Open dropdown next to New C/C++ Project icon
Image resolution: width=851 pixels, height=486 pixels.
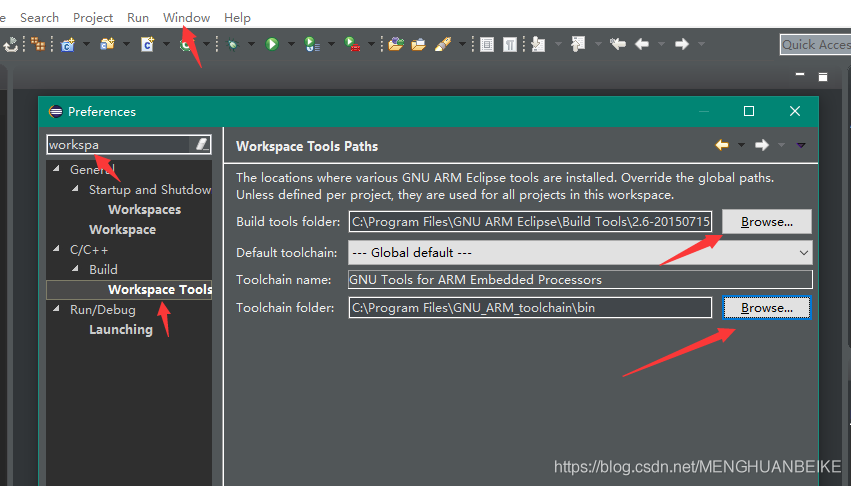coord(86,44)
